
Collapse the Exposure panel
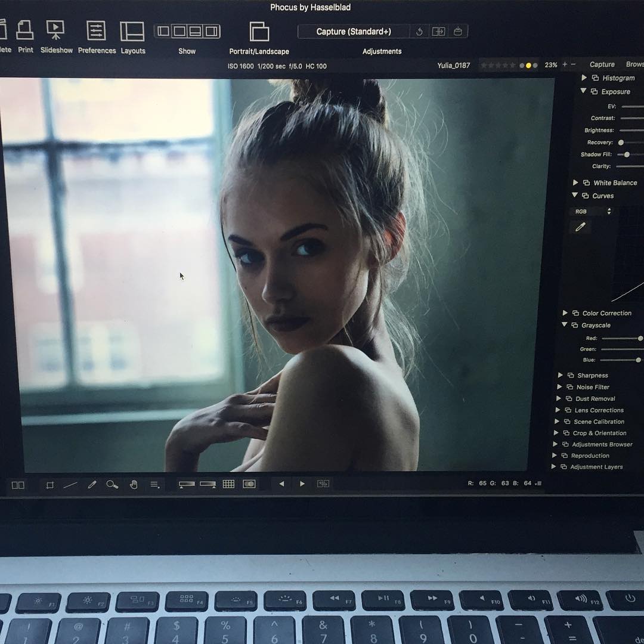(584, 91)
